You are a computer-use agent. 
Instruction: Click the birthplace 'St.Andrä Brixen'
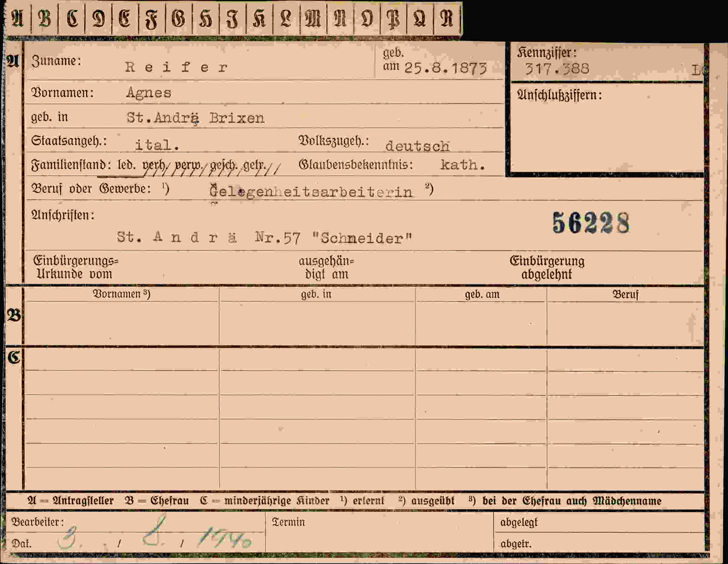(x=196, y=118)
